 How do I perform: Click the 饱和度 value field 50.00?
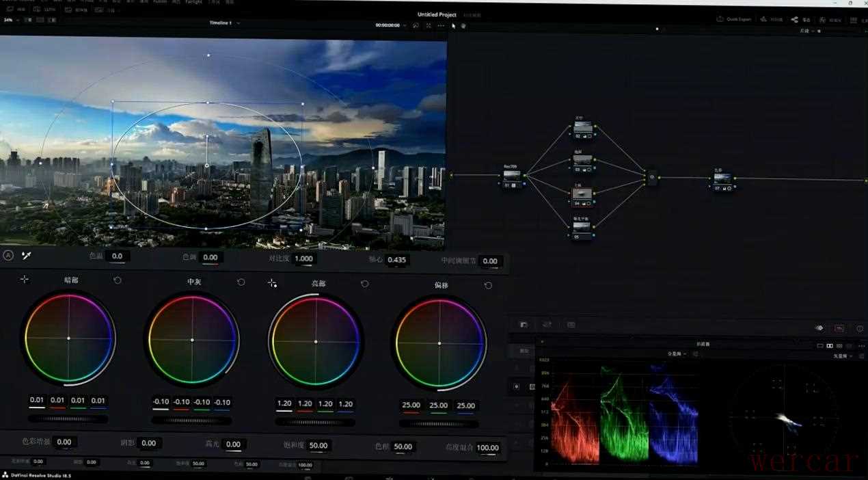pyautogui.click(x=318, y=445)
